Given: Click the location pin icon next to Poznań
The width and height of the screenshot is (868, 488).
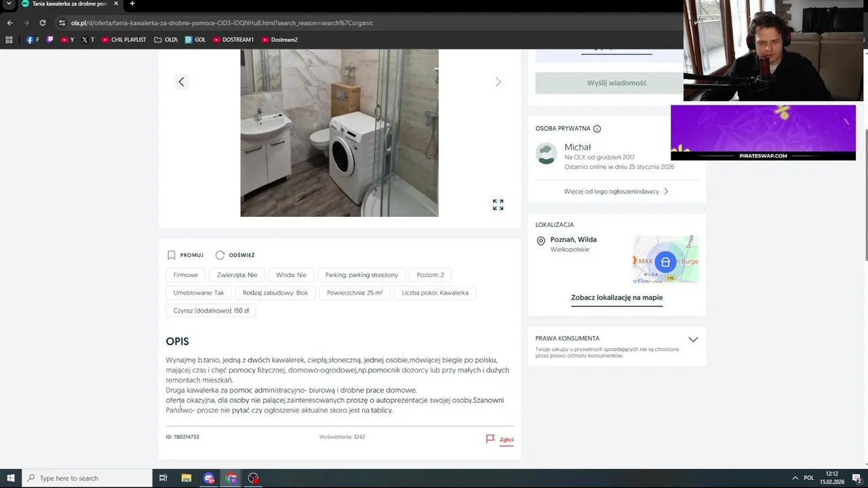Looking at the screenshot, I should tap(540, 241).
